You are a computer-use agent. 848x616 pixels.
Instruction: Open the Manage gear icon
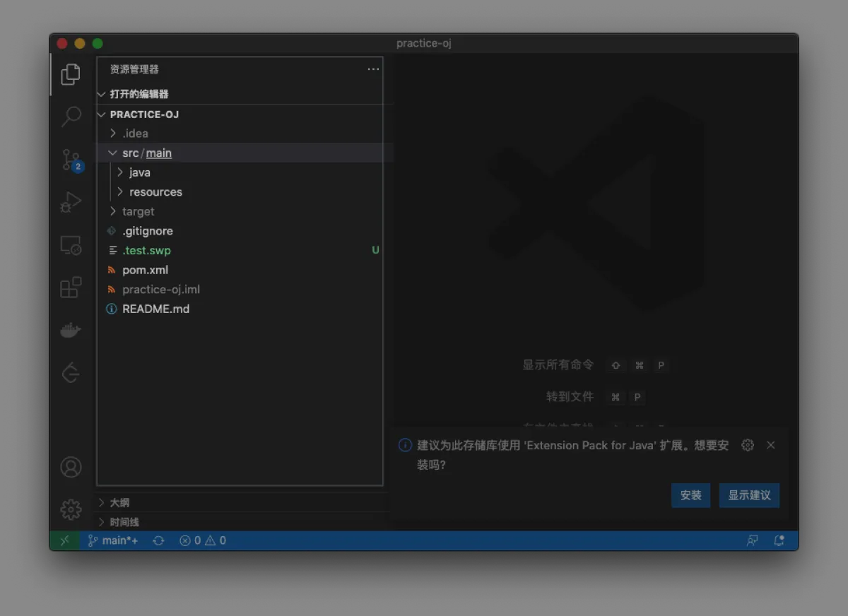pyautogui.click(x=71, y=509)
